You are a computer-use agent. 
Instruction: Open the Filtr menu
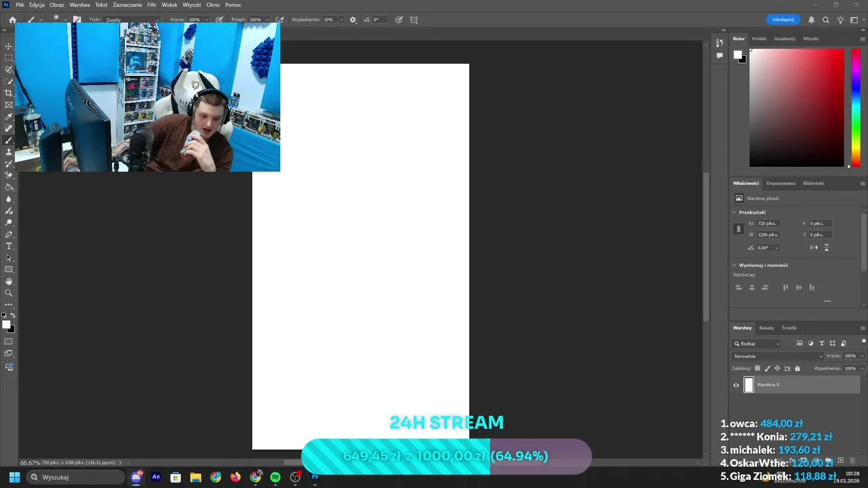click(152, 5)
